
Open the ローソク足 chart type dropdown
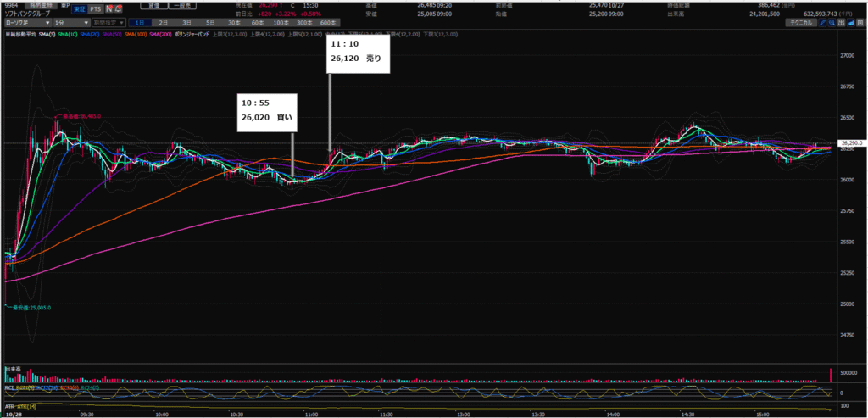click(x=30, y=24)
